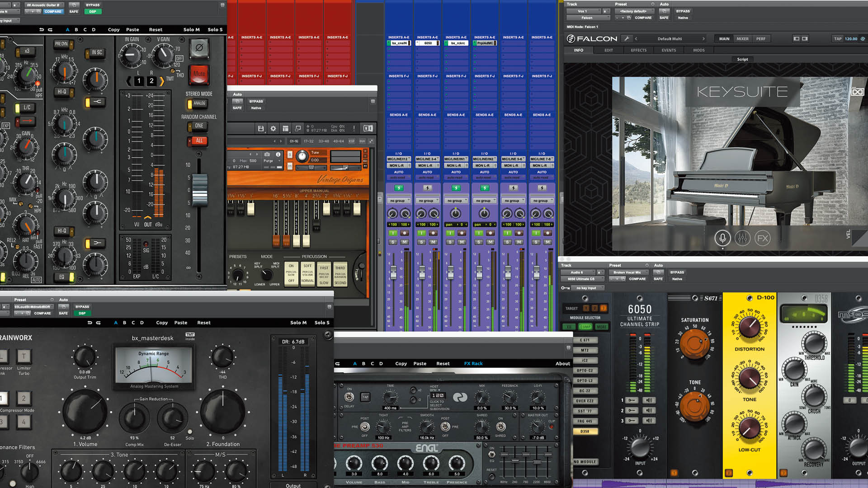
Task: Show microphone page in KeySuite
Action: [722, 238]
